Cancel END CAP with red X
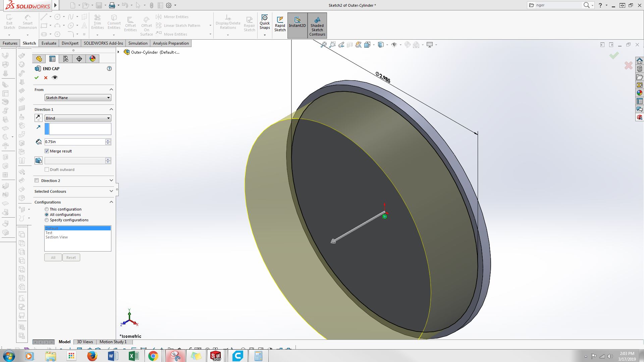The width and height of the screenshot is (644, 362). (46, 78)
